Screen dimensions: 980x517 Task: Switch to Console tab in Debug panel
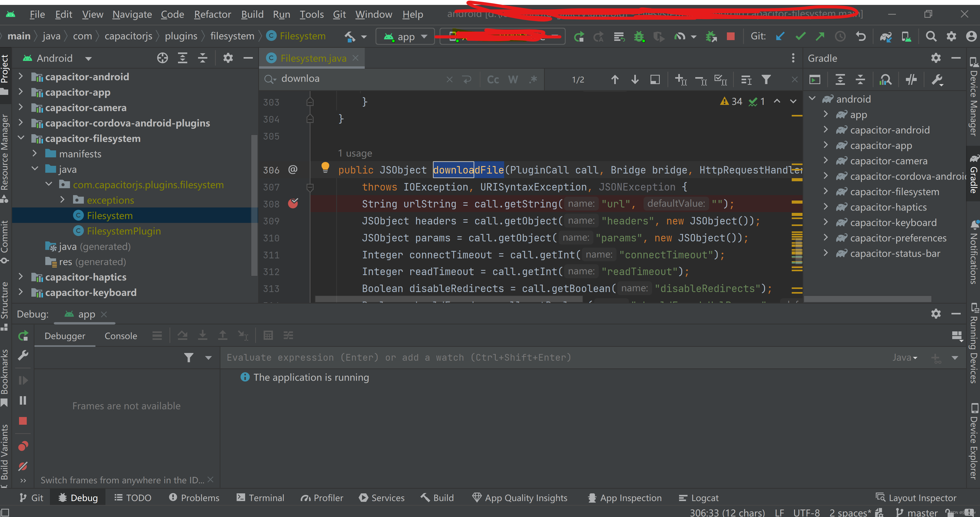point(121,336)
